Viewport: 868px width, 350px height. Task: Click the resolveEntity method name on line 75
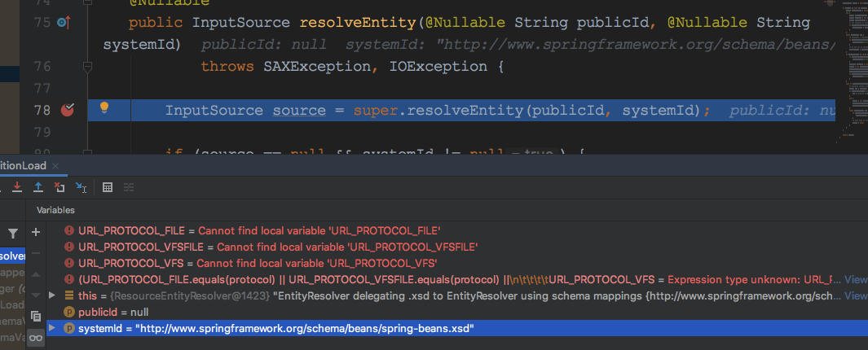357,24
